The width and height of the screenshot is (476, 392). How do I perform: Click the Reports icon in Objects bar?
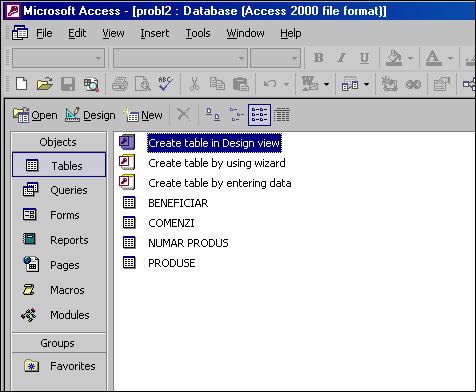click(29, 239)
